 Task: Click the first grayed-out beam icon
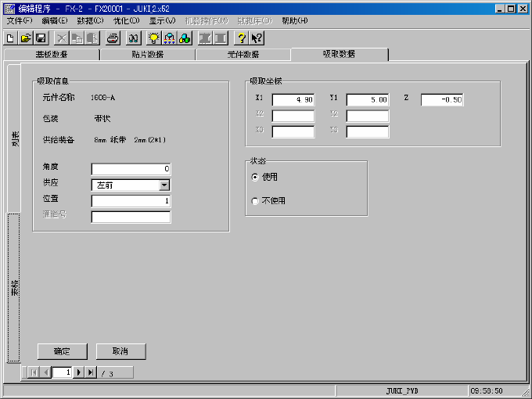pos(205,38)
